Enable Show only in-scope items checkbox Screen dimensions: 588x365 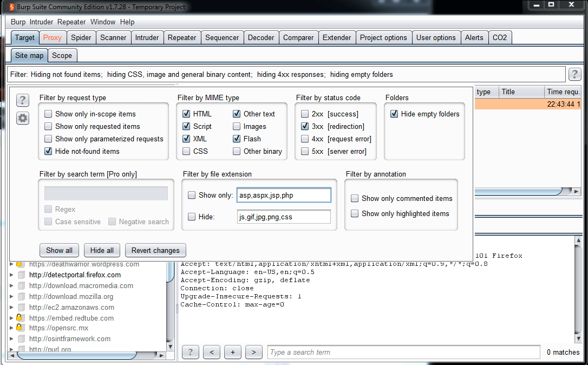point(49,114)
